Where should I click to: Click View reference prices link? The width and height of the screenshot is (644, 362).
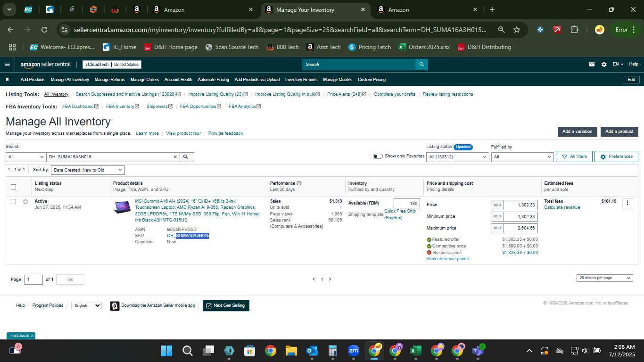[447, 259]
